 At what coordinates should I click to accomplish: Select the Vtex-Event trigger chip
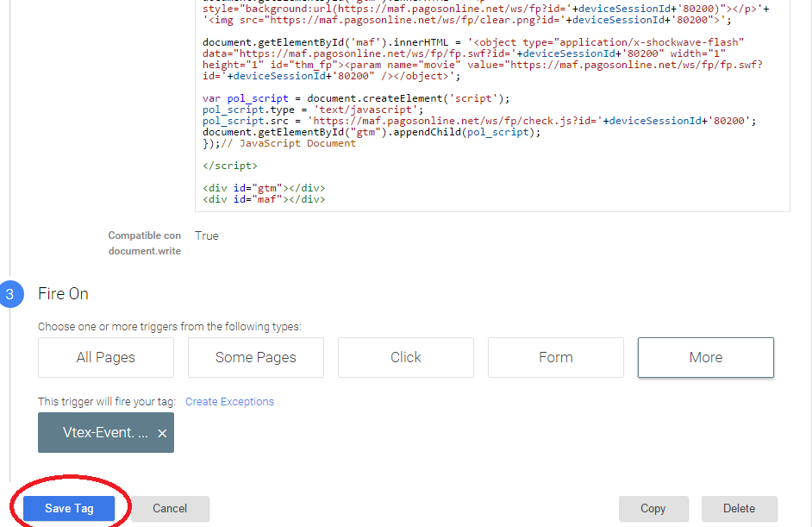pos(97,434)
